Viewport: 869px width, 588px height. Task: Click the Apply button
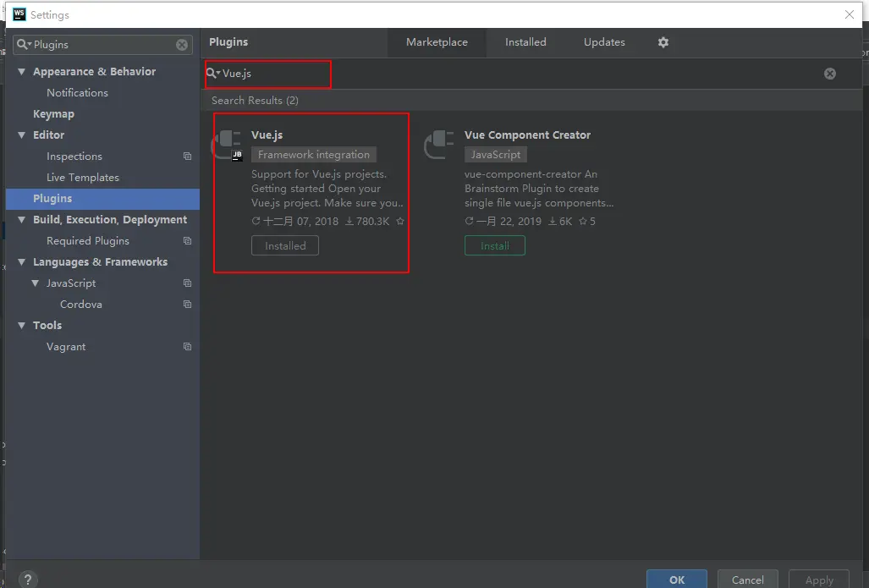[x=819, y=580]
